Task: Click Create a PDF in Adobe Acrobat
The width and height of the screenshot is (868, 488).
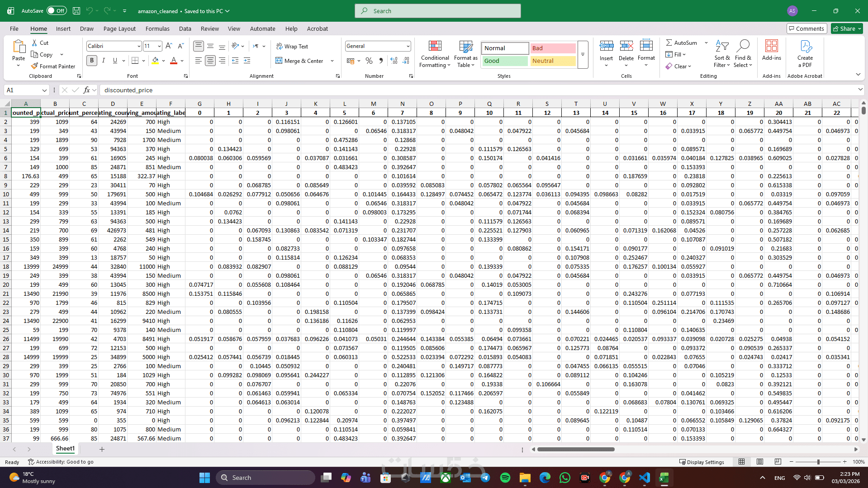Action: pos(805,54)
